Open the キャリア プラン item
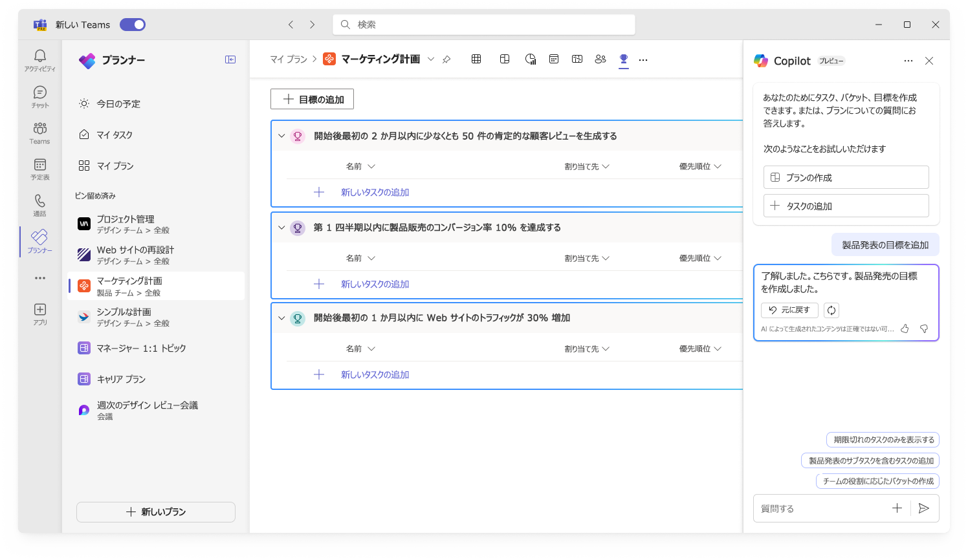Screen dimensions: 968x560 [x=157, y=379]
